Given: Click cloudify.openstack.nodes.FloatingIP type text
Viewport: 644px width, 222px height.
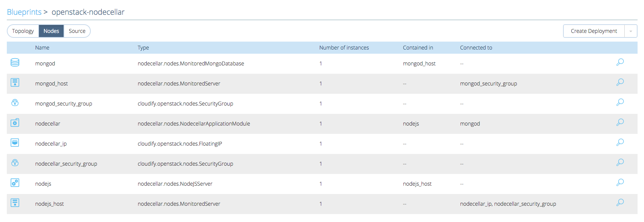Looking at the screenshot, I should coord(180,144).
